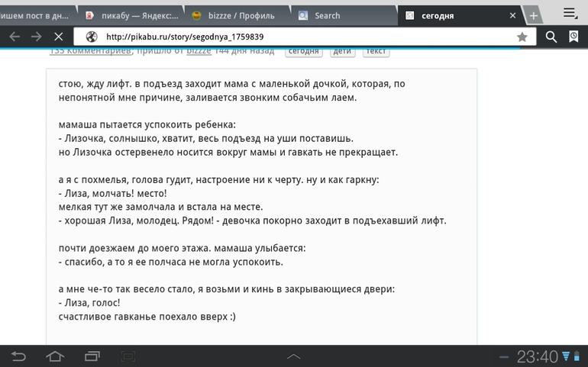The height and width of the screenshot is (367, 588).
Task: Tap the текст tag
Action: pyautogui.click(x=376, y=52)
